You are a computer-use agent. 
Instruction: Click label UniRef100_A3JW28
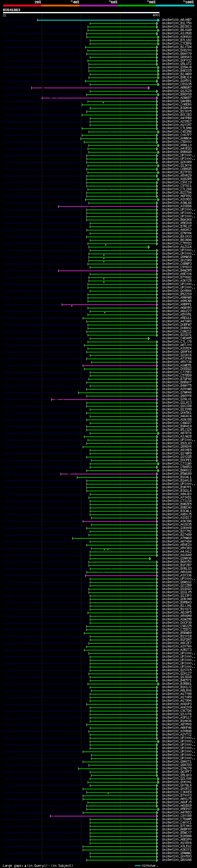[177, 437]
